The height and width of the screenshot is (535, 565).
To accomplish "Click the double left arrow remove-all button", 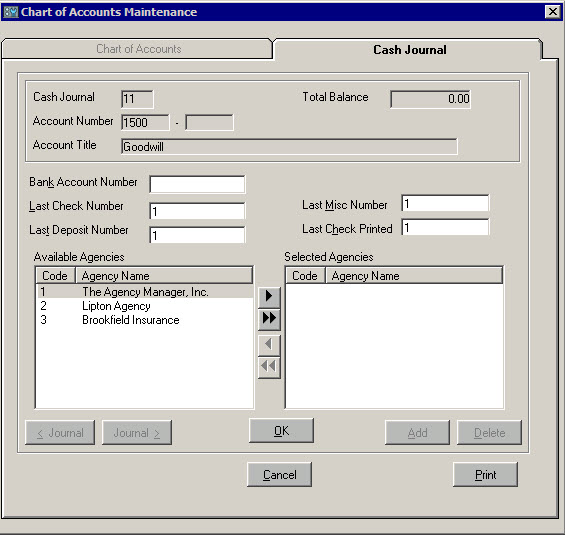I will (269, 367).
